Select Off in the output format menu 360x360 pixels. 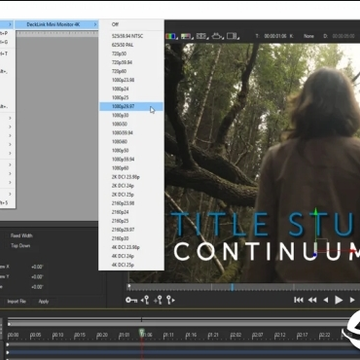point(131,24)
